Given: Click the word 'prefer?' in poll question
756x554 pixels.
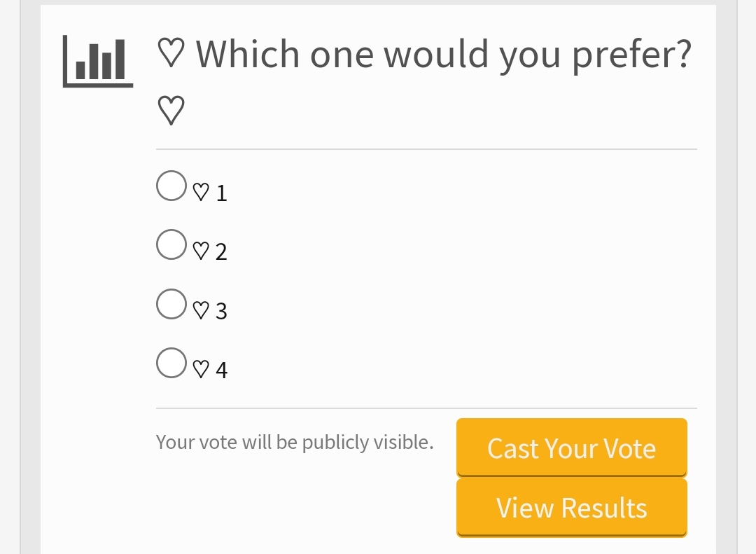Looking at the screenshot, I should 632,57.
